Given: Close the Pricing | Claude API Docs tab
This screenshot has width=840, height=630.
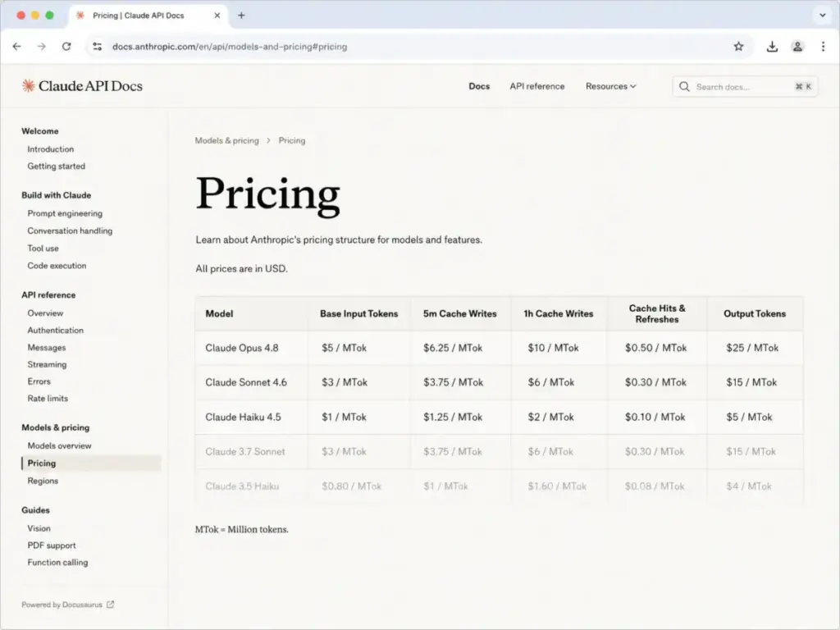Looking at the screenshot, I should 217,16.
